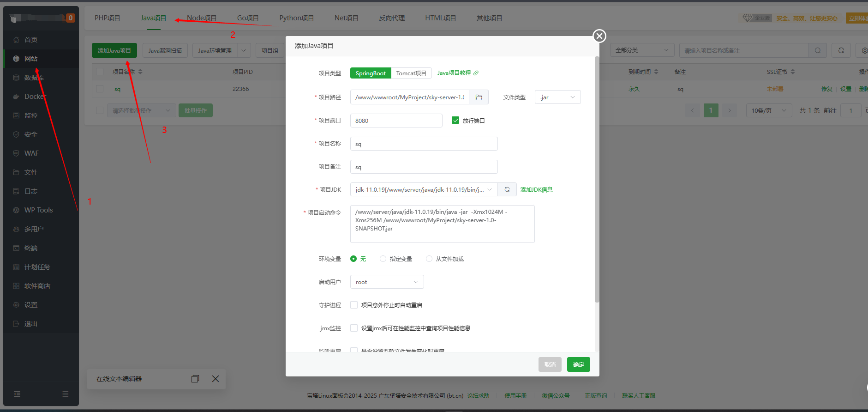868x412 pixels.
Task: Select 指定变量 radio option
Action: tap(383, 259)
